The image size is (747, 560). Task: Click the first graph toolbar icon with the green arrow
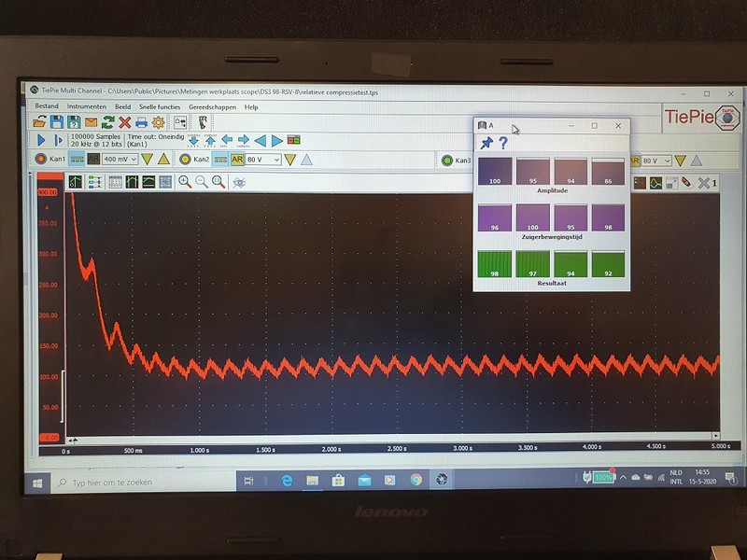76,181
